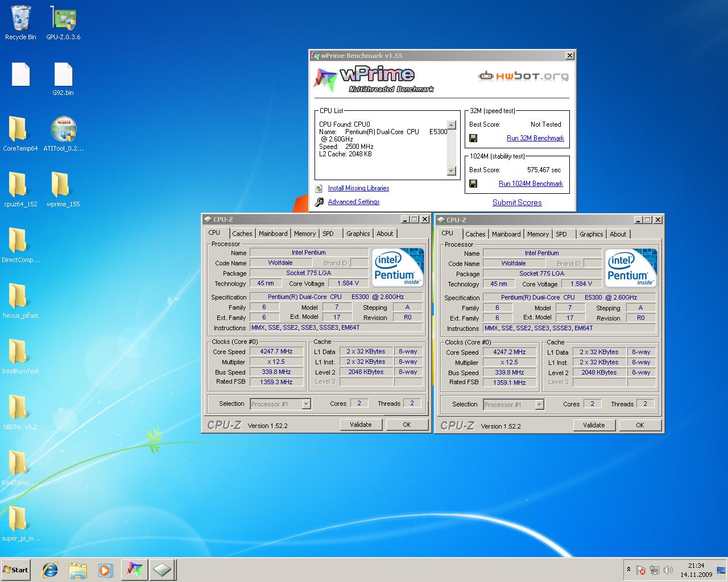
Task: Switch to Caches tab in left CPU-Z
Action: point(242,234)
